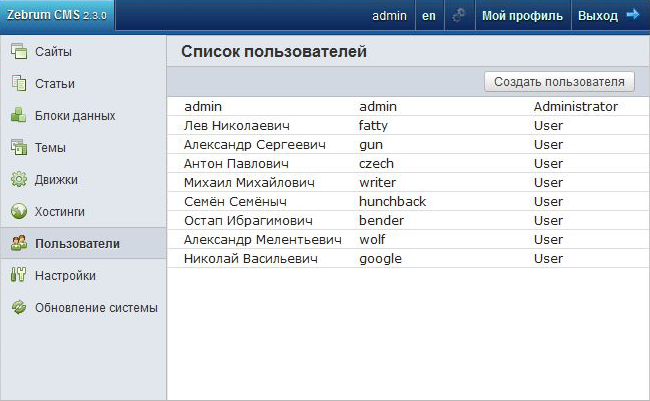This screenshot has width=650, height=401.
Task: Open user Николай Васильевич
Action: (408, 259)
